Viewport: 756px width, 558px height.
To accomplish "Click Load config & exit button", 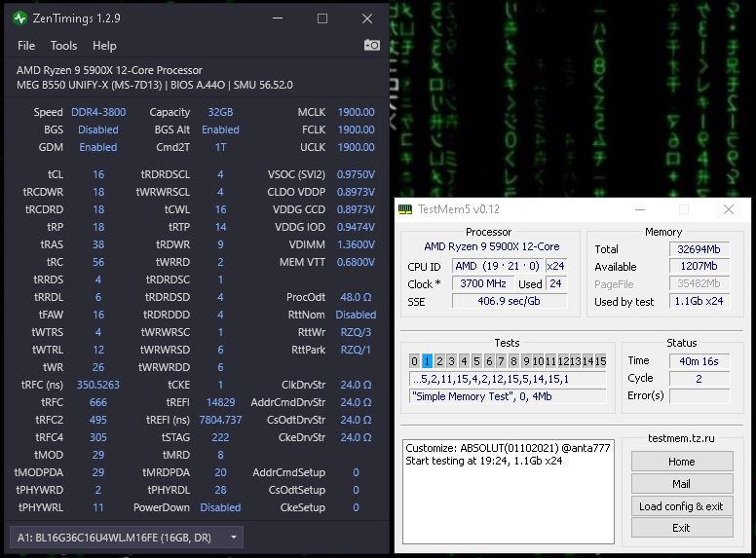I will 682,506.
